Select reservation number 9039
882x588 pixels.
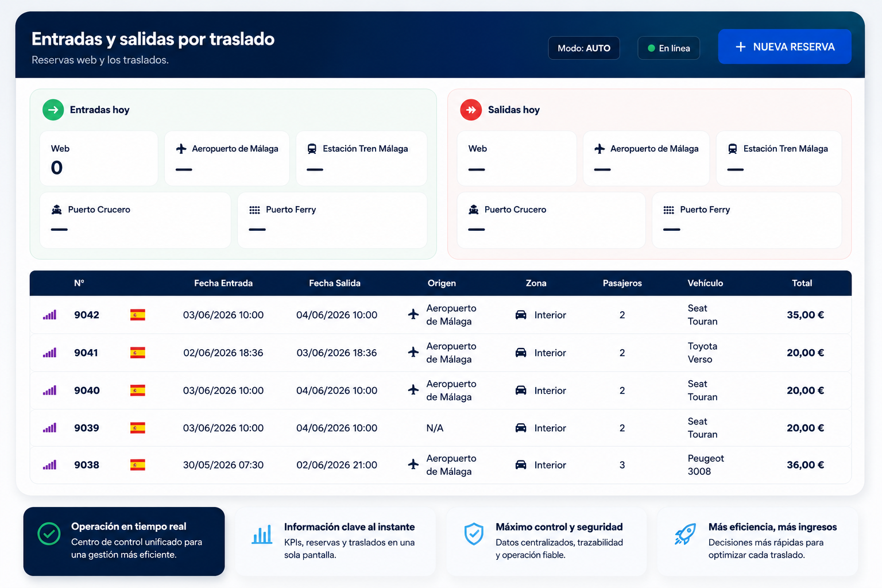pos(87,428)
